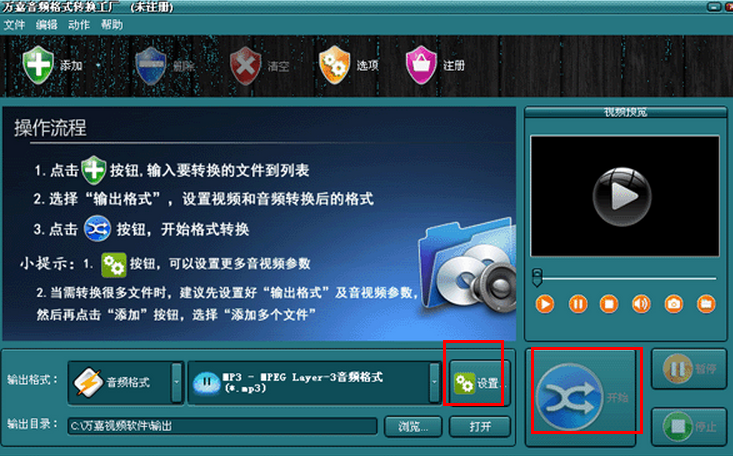Expand the arrow beside the 添加 button
733x456 pixels.
pyautogui.click(x=98, y=65)
